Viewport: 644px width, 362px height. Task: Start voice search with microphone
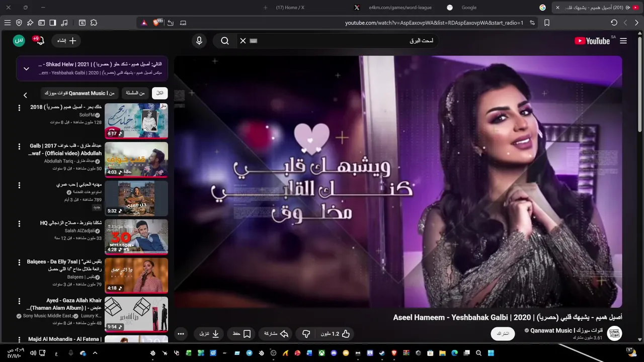(x=199, y=41)
